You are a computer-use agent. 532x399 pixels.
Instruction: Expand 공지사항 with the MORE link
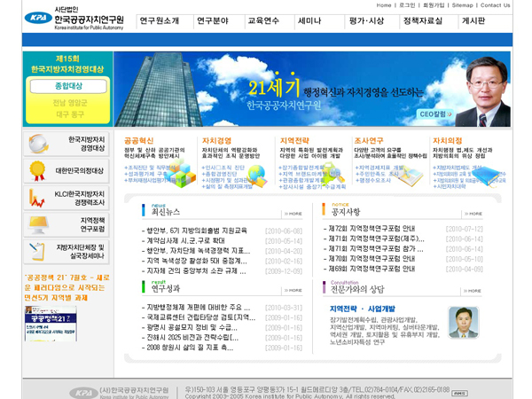tap(473, 214)
